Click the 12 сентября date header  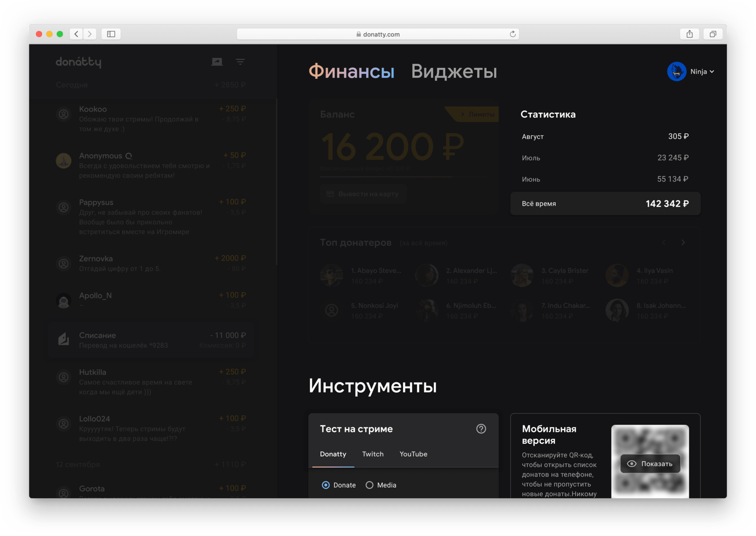tap(77, 464)
